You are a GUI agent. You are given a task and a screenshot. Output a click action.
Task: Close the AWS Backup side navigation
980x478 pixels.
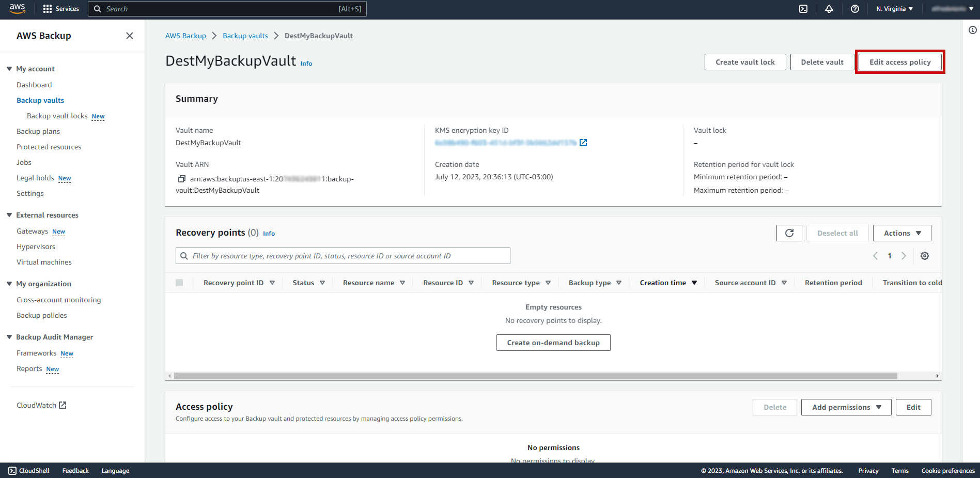[x=130, y=36]
